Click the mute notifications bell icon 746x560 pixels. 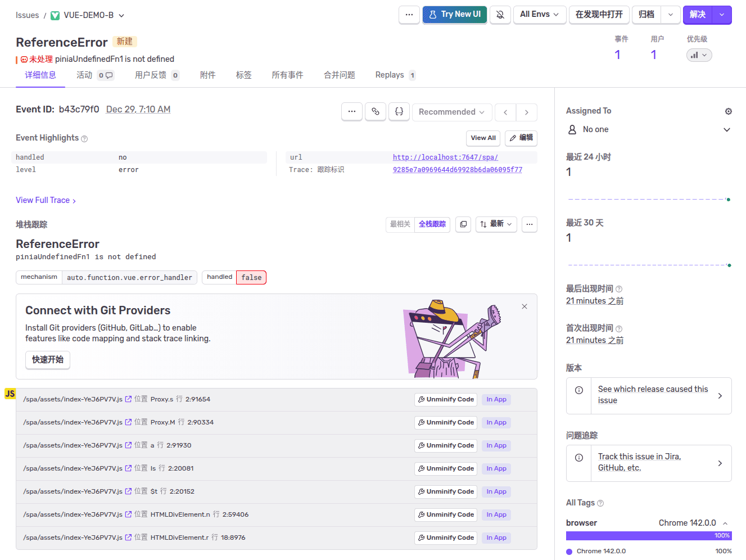(500, 15)
